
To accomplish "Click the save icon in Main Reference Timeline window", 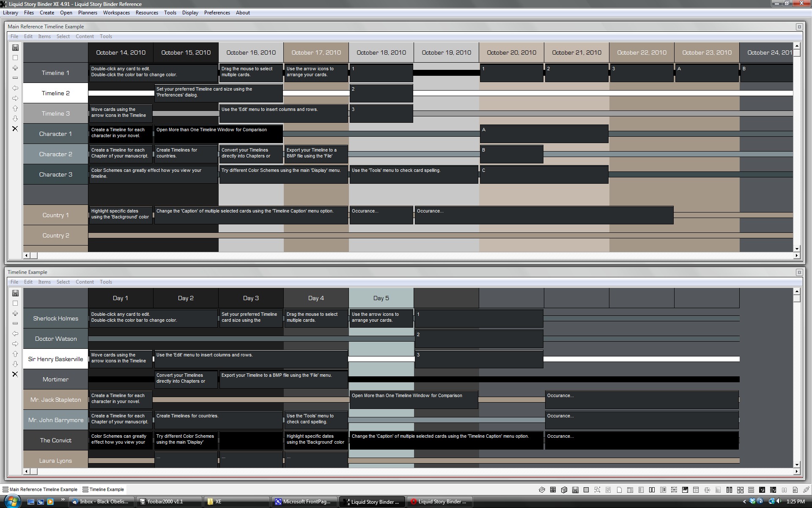I will click(x=15, y=47).
